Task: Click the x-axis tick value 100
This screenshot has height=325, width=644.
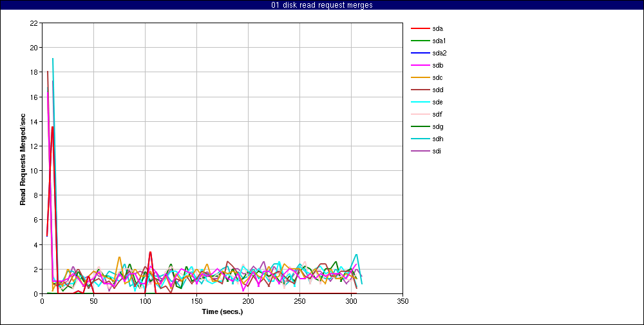Action: tap(145, 301)
